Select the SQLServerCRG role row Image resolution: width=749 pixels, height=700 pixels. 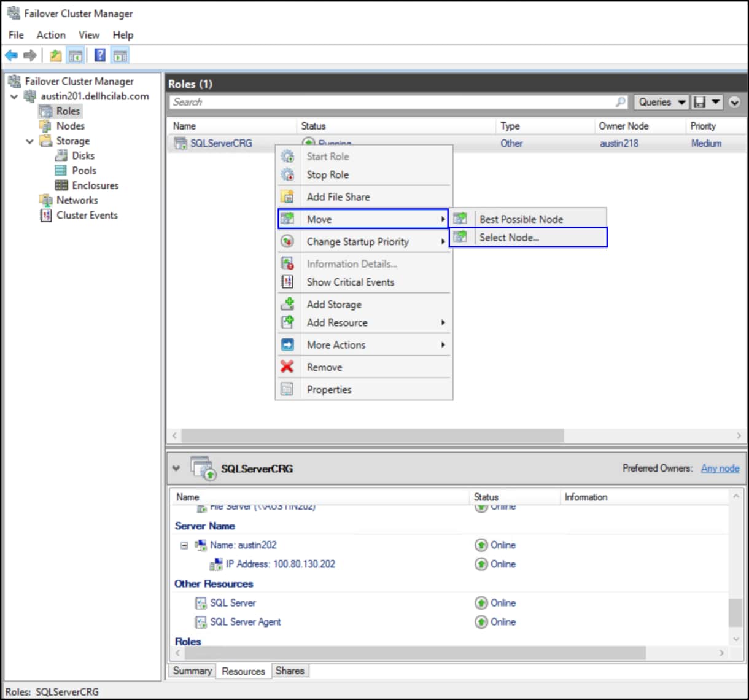click(457, 143)
